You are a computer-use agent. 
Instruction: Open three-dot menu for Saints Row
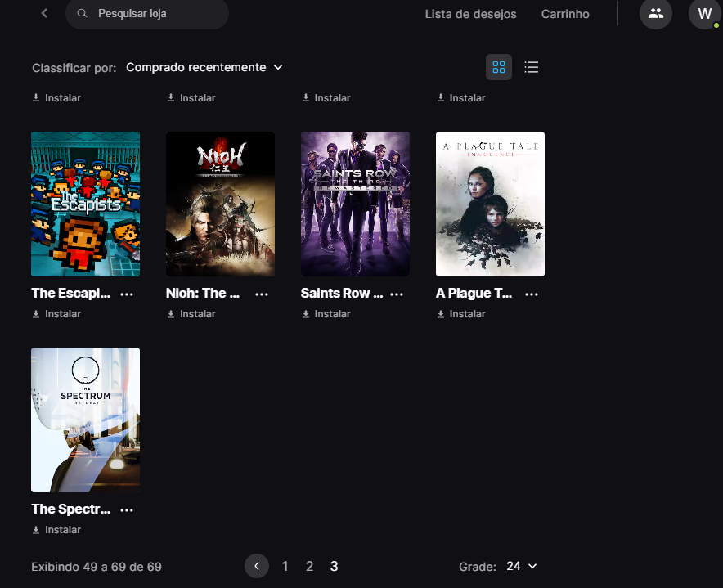(397, 294)
